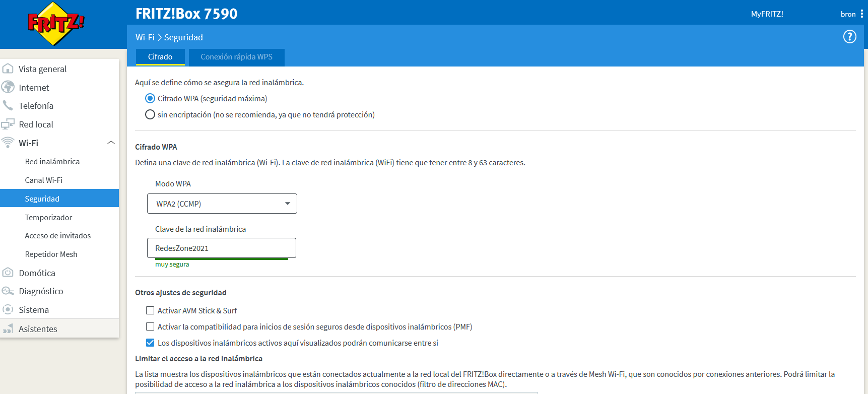
Task: Click the Otros ajustes de seguridad heading
Action: [181, 292]
